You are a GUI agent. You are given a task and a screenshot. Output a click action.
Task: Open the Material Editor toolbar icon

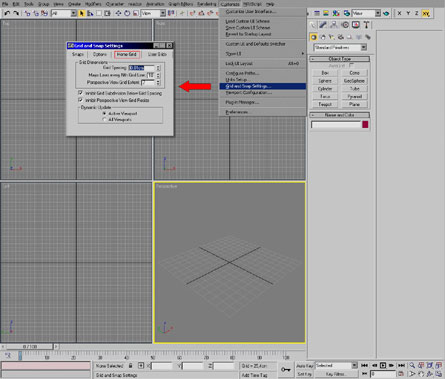click(x=336, y=13)
